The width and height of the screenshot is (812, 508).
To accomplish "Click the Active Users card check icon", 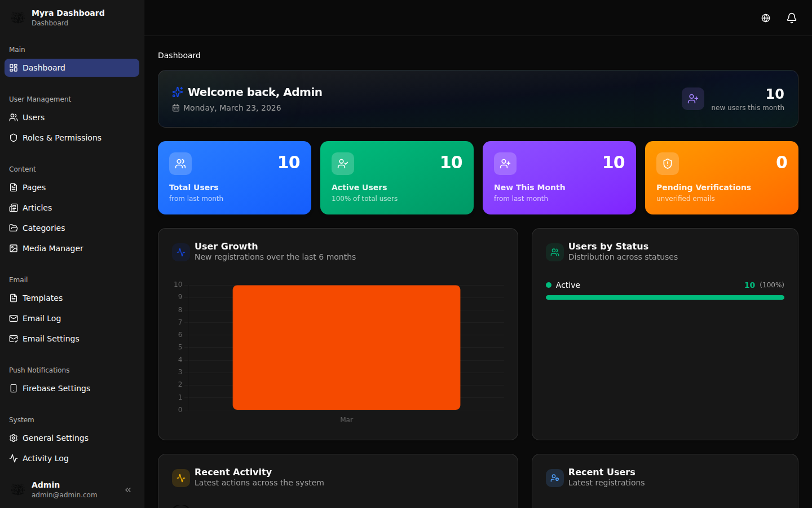I will [x=343, y=164].
